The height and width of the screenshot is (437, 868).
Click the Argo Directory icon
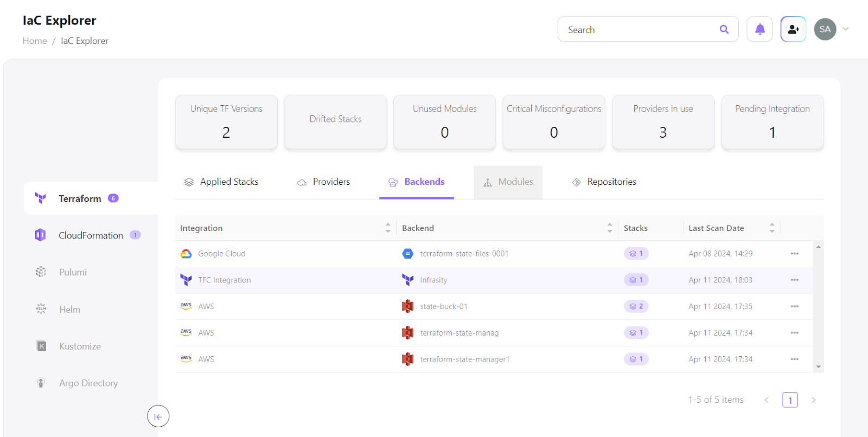41,383
